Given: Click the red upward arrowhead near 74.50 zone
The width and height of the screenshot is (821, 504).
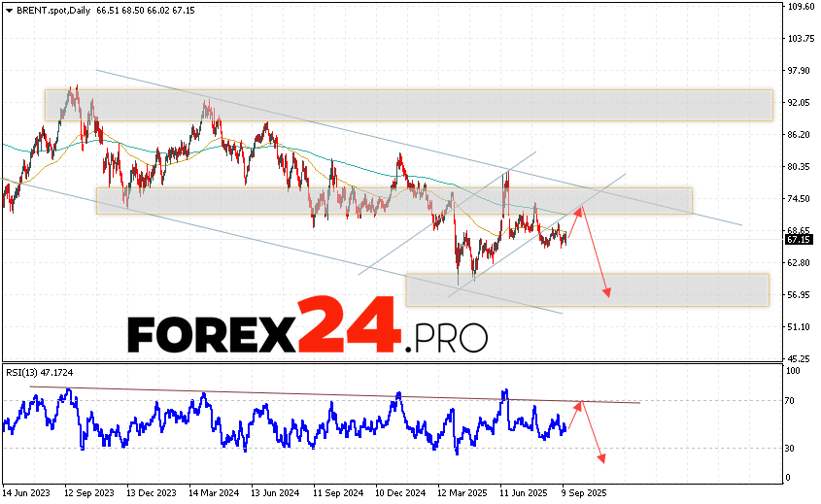Looking at the screenshot, I should click(581, 211).
